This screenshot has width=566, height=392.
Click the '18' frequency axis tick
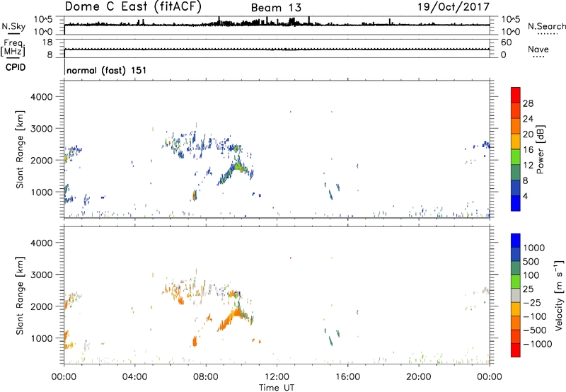tap(47, 42)
